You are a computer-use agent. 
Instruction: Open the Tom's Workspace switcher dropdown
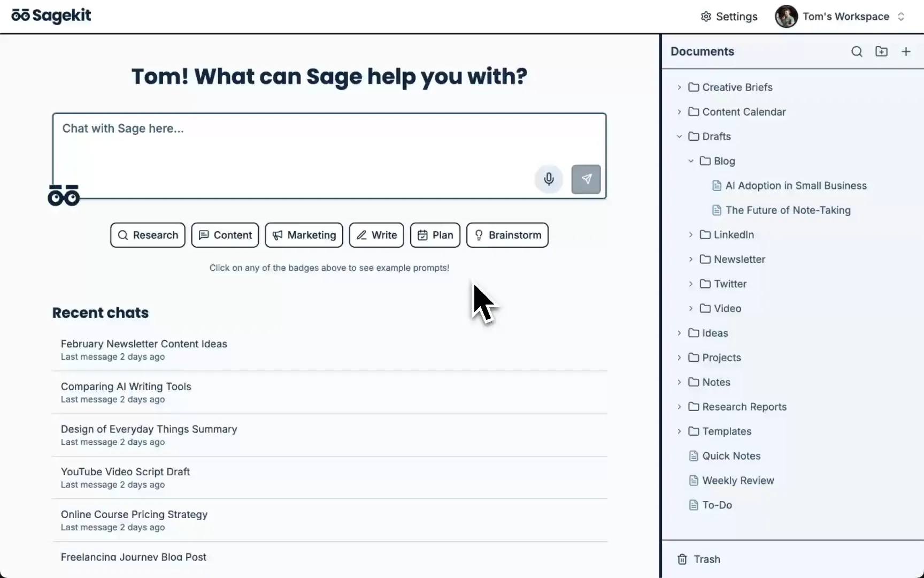point(901,17)
